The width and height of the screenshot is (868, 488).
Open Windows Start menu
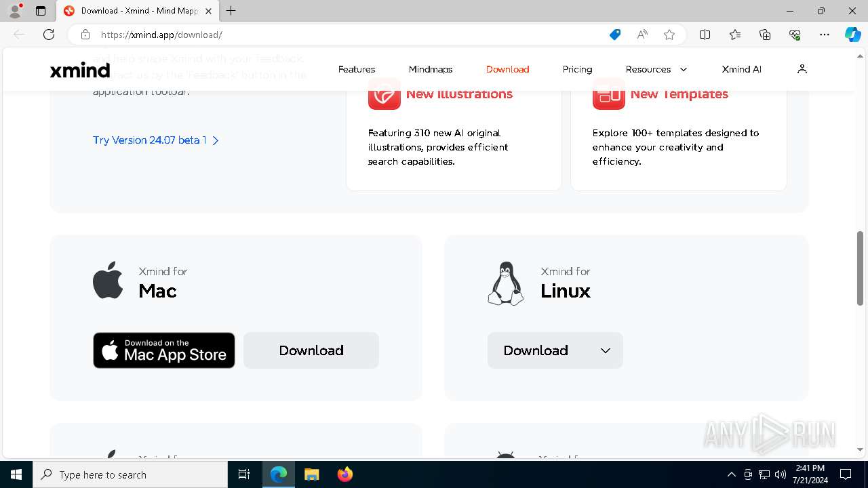coord(16,474)
